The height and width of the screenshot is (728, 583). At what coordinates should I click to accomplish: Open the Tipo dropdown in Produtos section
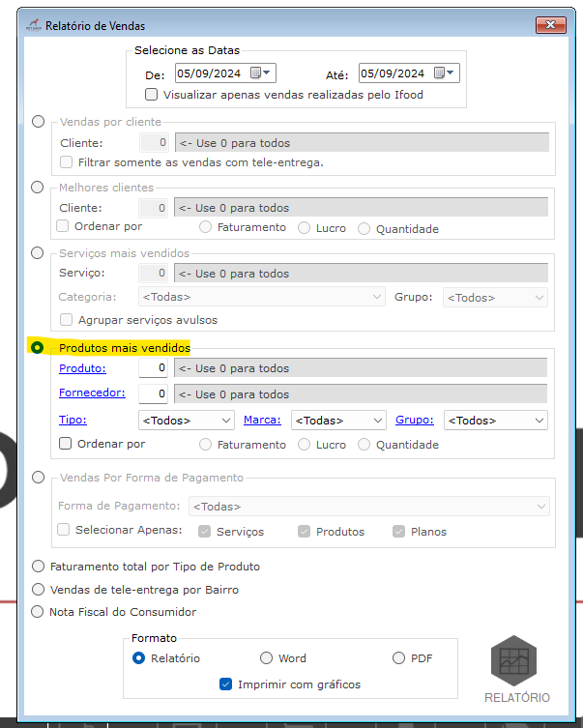187,421
